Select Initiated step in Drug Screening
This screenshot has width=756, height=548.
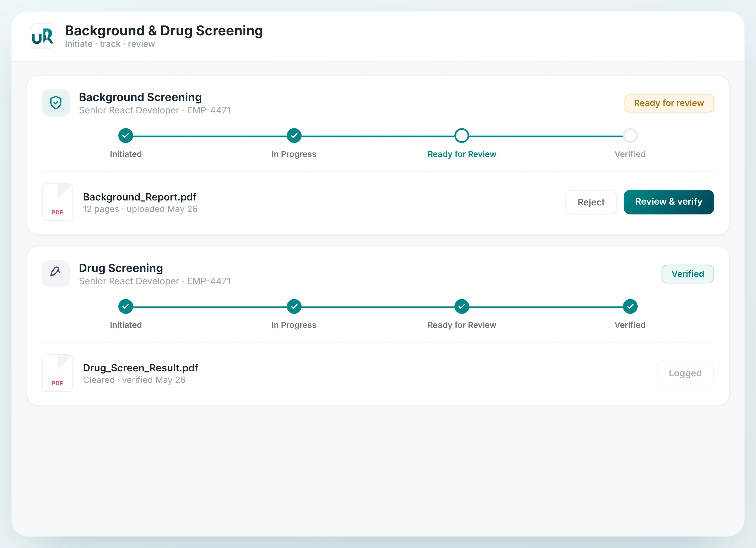click(x=126, y=307)
